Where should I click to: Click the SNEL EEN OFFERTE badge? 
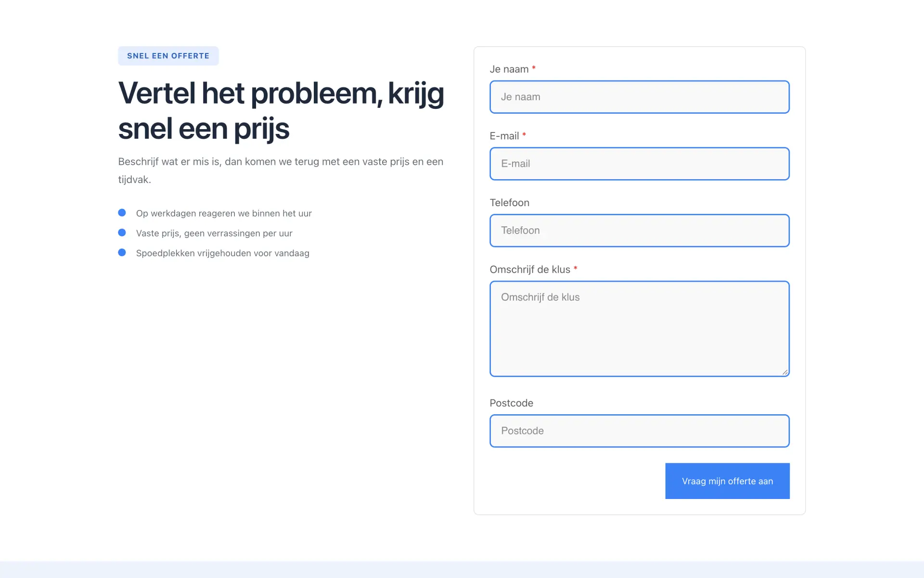point(168,56)
